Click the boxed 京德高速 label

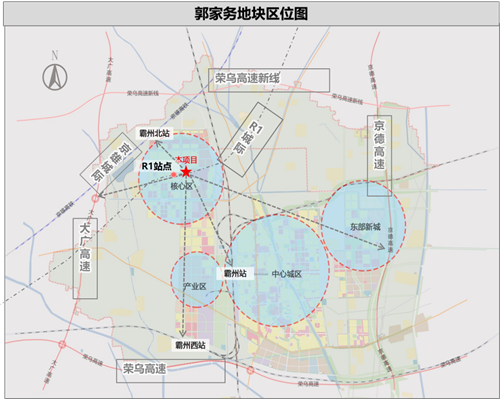pyautogui.click(x=379, y=156)
